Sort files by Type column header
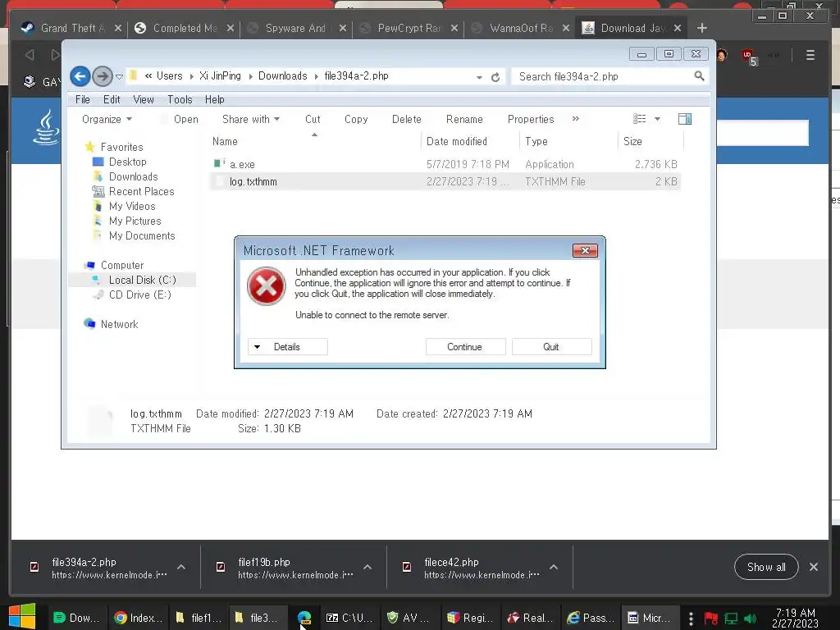Screen dimensions: 840x630 568,141
